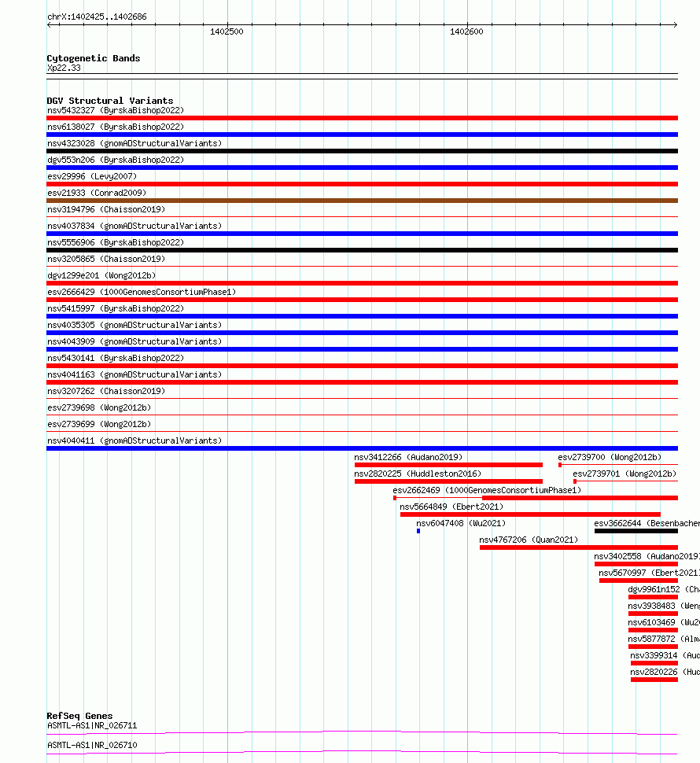Click esv2739701 (Wong2012b) label
The width and height of the screenshot is (700, 763).
click(x=624, y=474)
